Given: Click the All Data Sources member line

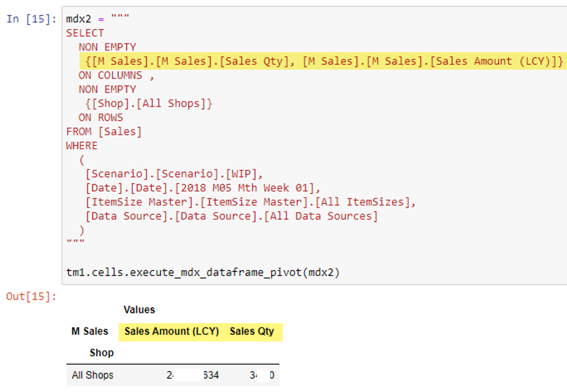Looking at the screenshot, I should tap(231, 216).
